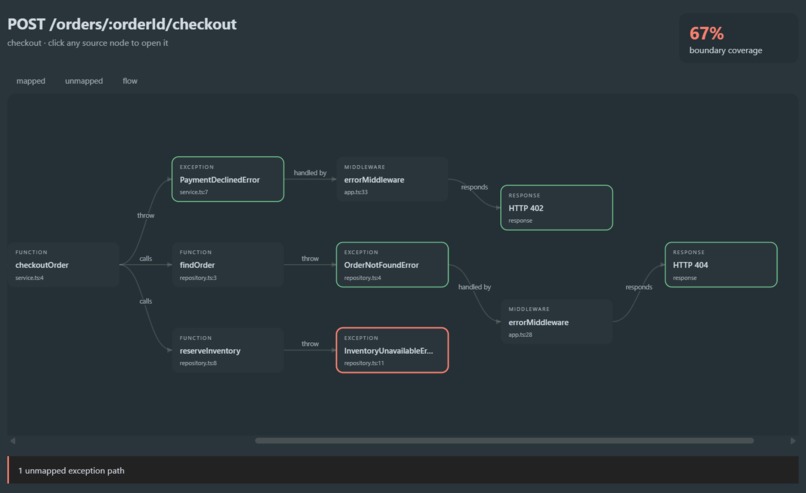
Task: Toggle the mapped legend filter
Action: tap(31, 81)
